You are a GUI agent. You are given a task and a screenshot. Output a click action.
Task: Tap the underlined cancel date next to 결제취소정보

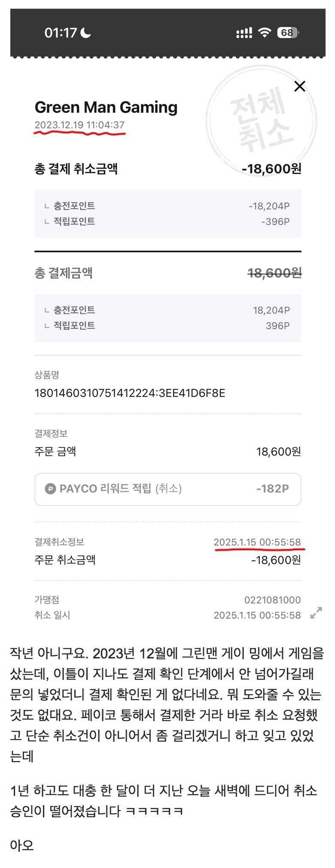point(257,542)
